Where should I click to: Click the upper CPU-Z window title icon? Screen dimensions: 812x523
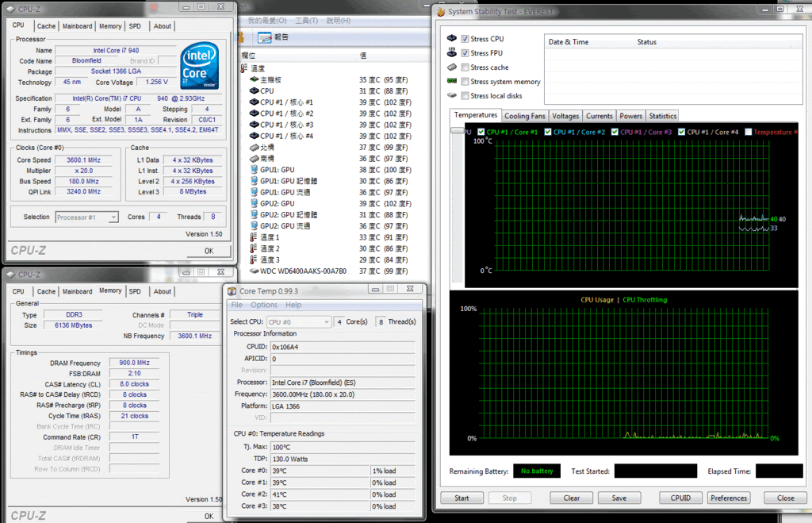click(x=10, y=9)
